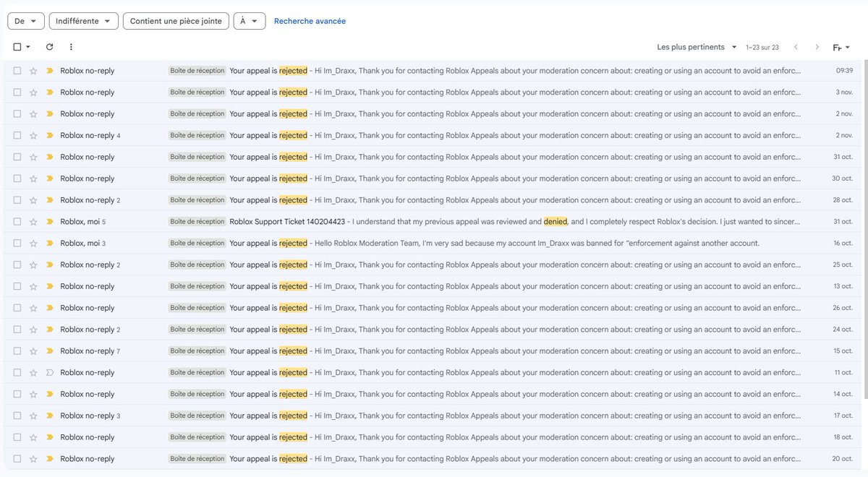Select checkbox for the 30 oct. email
The height and width of the screenshot is (477, 868).
point(17,179)
